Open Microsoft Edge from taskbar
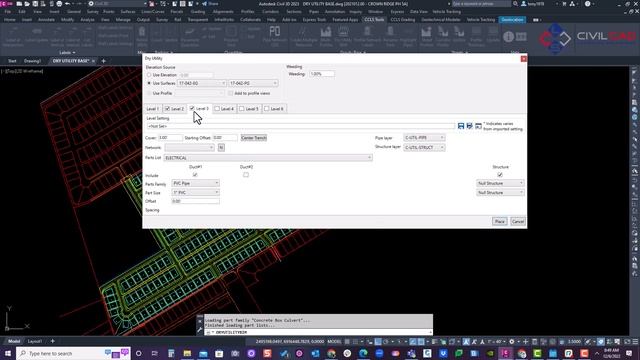Screen dimensions: 640x360 363,353
